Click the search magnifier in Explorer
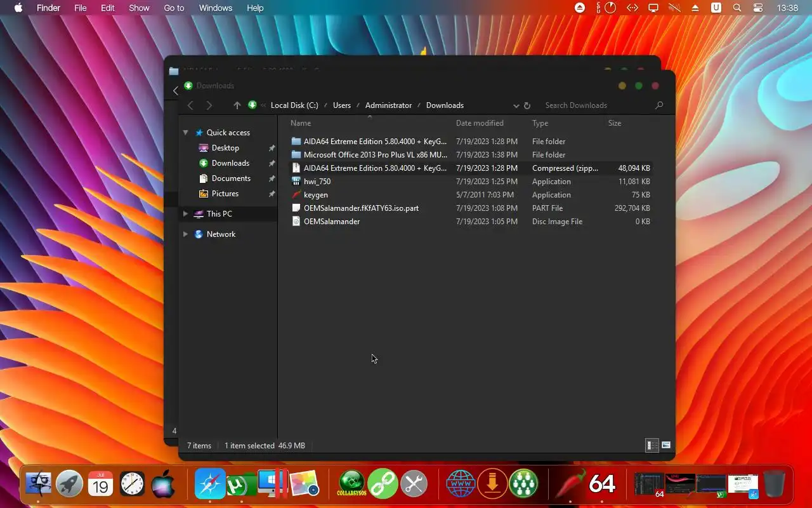The height and width of the screenshot is (508, 812). [x=659, y=105]
